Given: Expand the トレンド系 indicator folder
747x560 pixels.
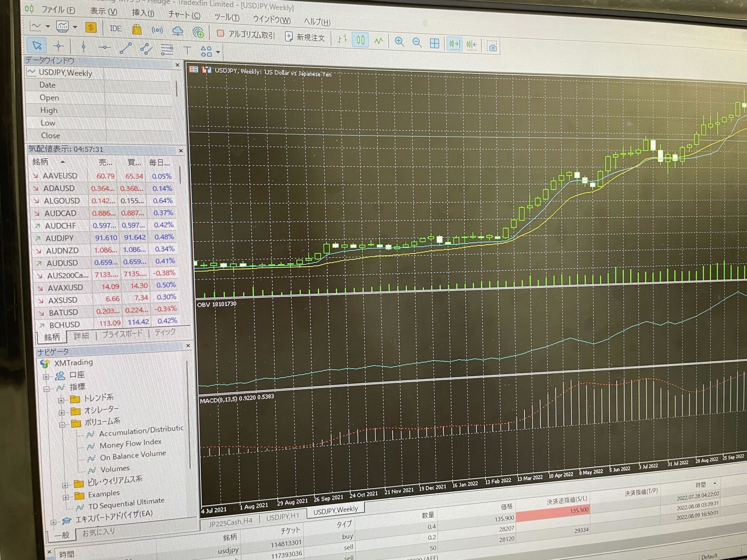Looking at the screenshot, I should pyautogui.click(x=61, y=400).
